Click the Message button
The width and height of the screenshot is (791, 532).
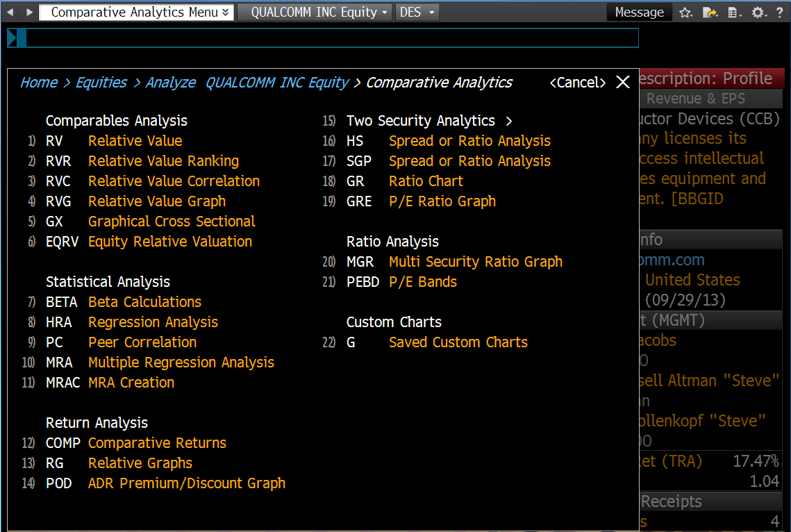pos(639,12)
